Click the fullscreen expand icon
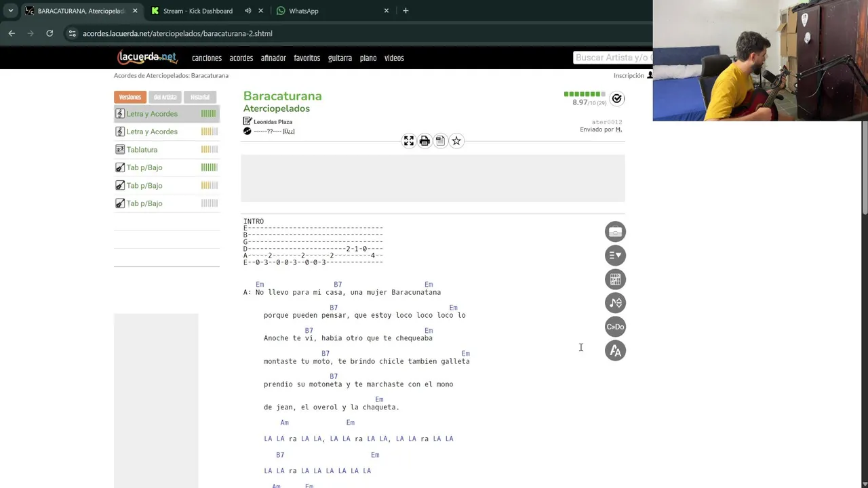Image resolution: width=868 pixels, height=488 pixels. [x=409, y=141]
